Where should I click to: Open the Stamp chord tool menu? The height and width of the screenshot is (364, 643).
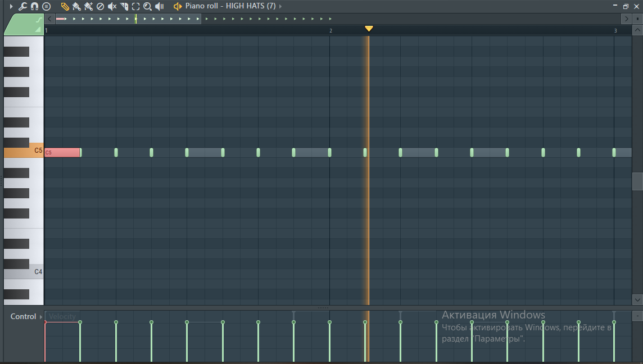click(46, 6)
